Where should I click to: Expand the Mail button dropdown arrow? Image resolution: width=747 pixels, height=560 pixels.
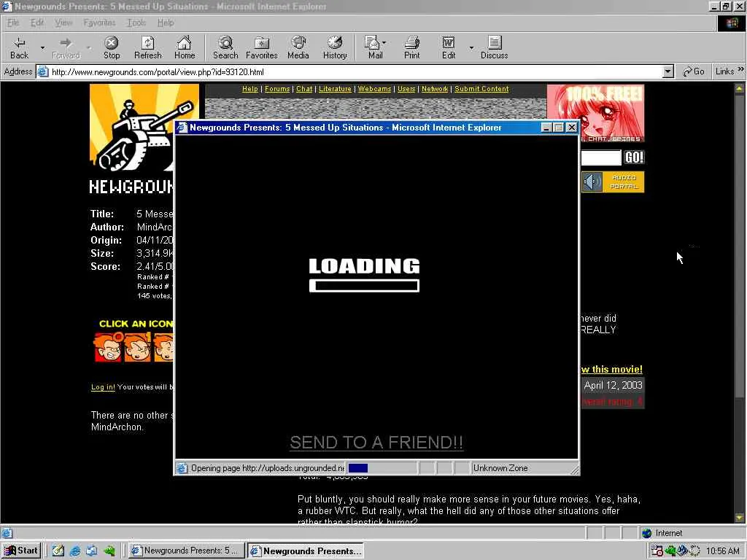tap(384, 43)
